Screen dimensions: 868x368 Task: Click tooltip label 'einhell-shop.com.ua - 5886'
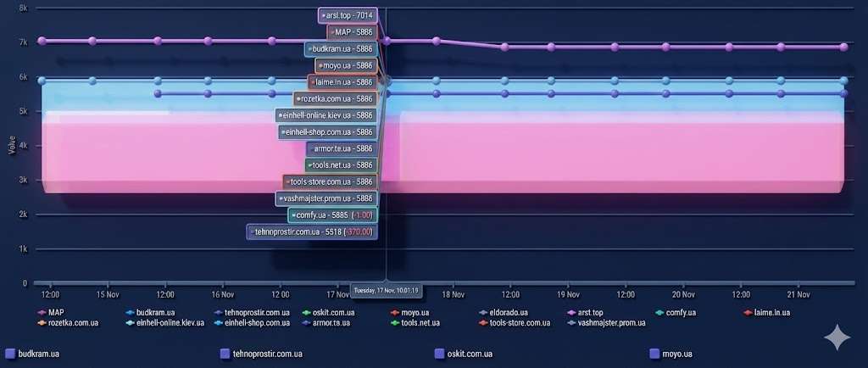point(328,131)
